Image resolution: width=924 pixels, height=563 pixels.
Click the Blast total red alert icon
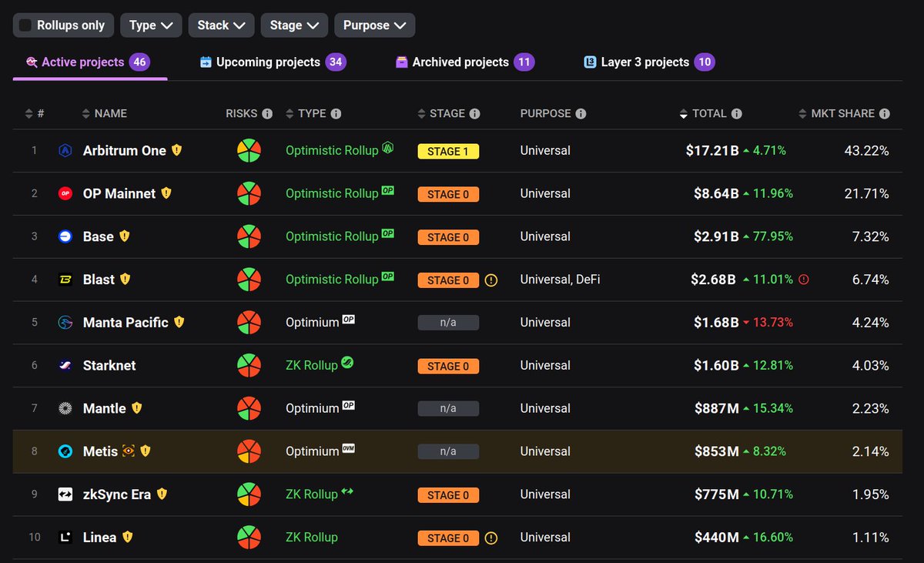pyautogui.click(x=804, y=280)
